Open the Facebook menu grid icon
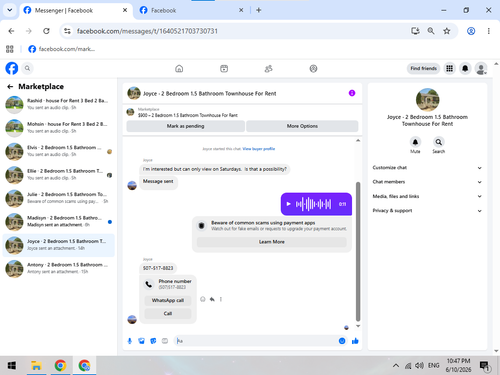500x375 pixels. [x=449, y=68]
